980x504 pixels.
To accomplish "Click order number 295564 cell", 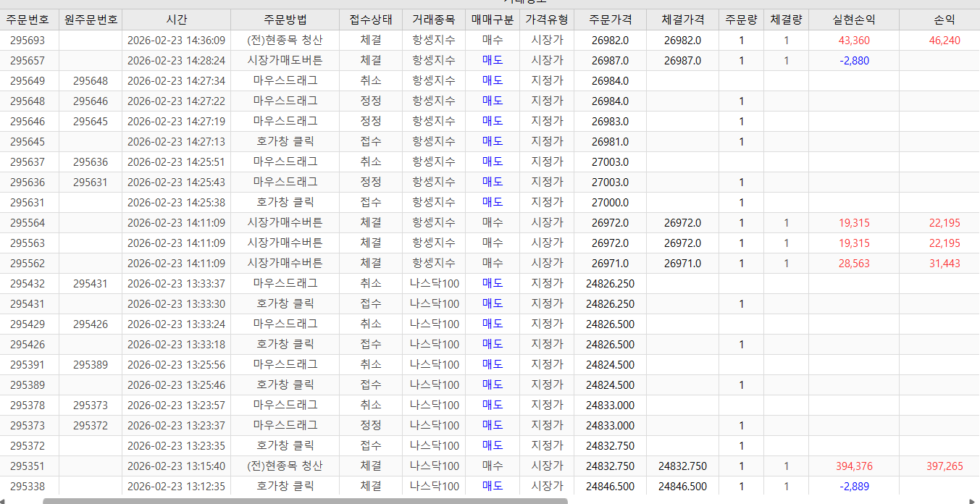I will 28,223.
